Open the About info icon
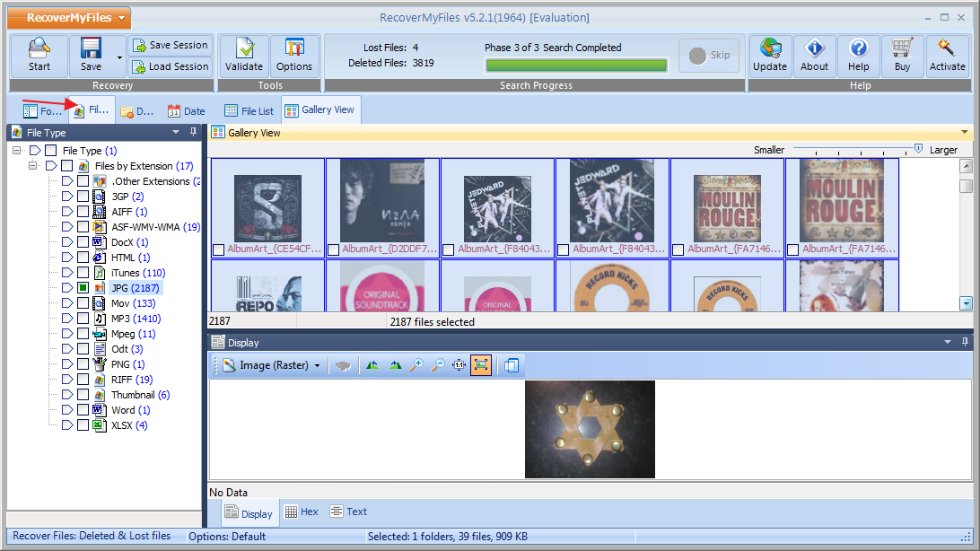This screenshot has width=980, height=551. [x=814, y=56]
